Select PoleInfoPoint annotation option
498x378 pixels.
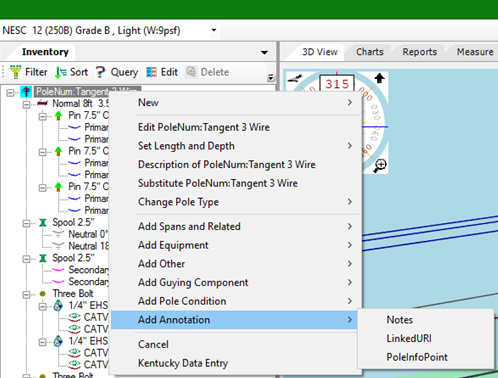[426, 357]
